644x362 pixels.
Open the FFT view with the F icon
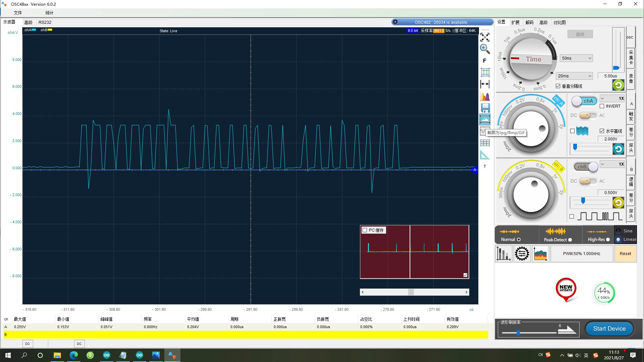click(x=485, y=61)
